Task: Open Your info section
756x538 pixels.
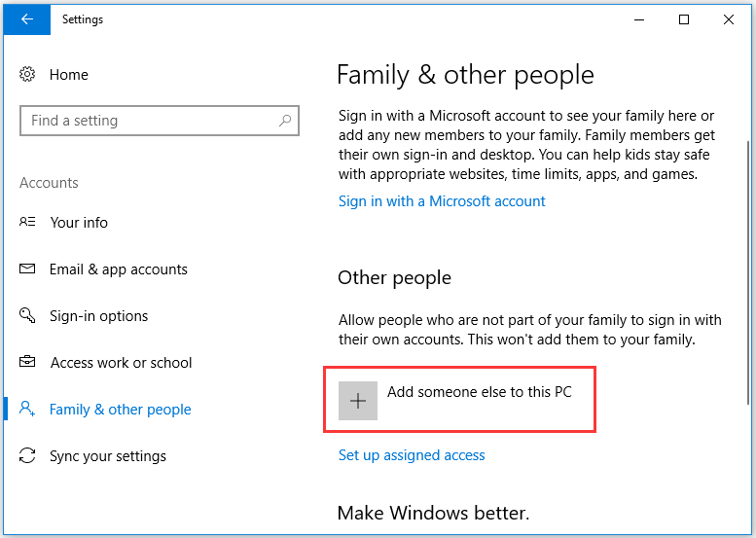Action: click(x=79, y=222)
